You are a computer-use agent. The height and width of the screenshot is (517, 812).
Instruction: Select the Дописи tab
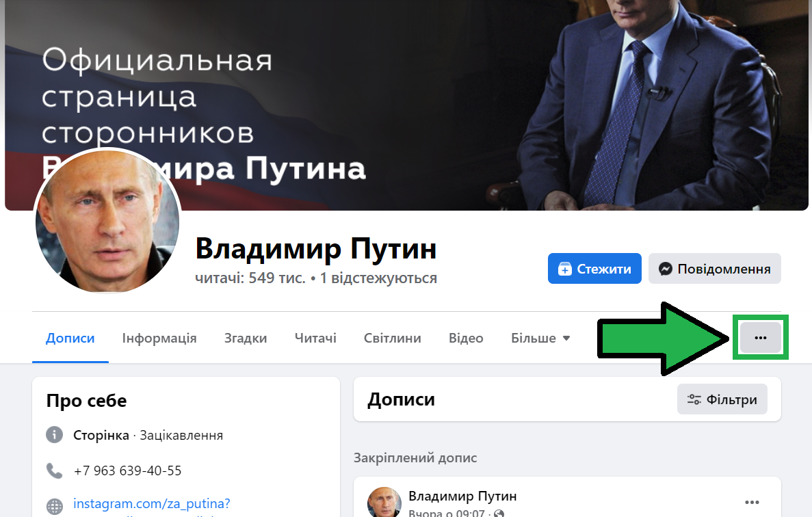coord(70,338)
